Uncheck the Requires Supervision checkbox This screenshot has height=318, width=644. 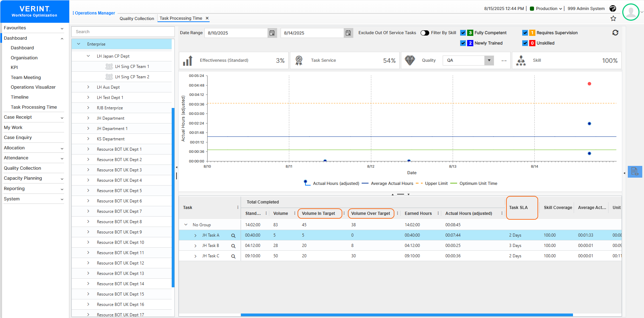[x=525, y=33]
